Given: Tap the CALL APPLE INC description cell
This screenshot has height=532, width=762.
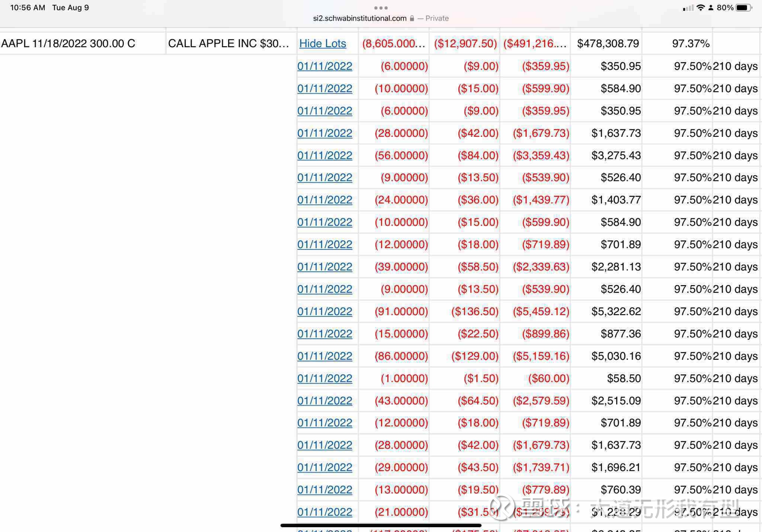Looking at the screenshot, I should (228, 43).
